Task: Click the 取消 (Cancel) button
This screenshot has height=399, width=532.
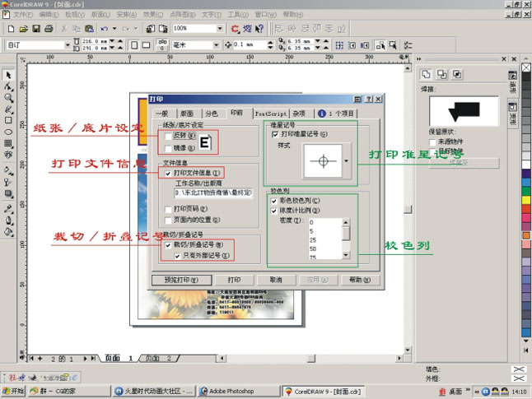Action: [x=275, y=280]
